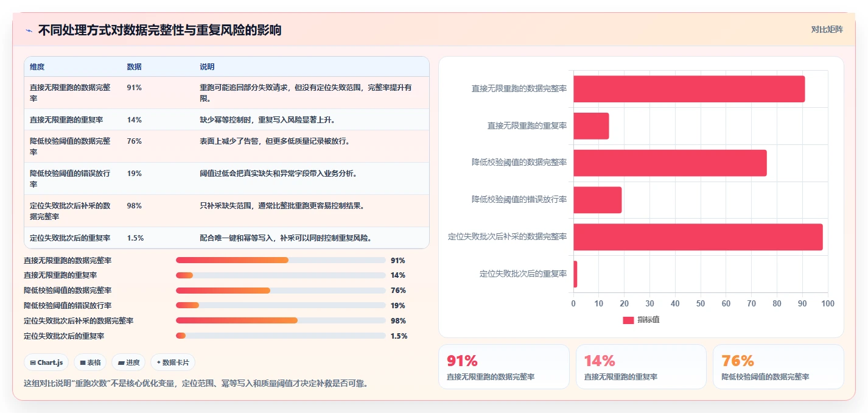
Task: Click the 定位失败批次后补采的数据完整率 progress bar
Action: pyautogui.click(x=281, y=320)
